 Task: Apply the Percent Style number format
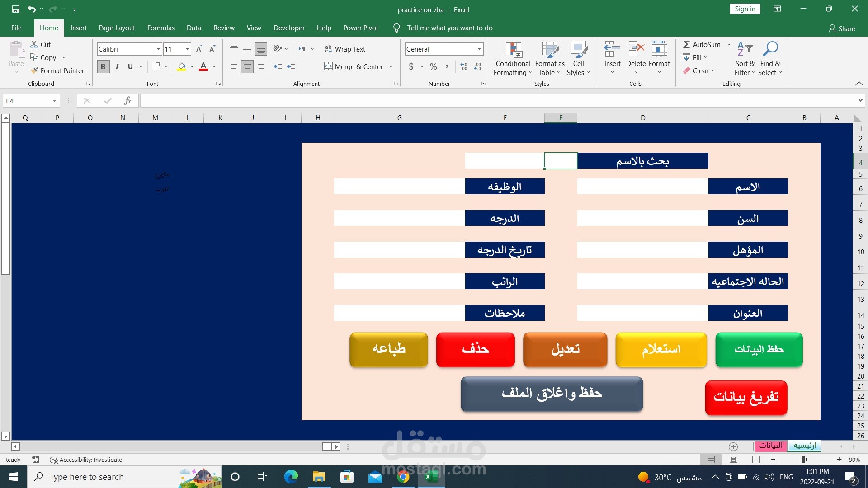point(433,66)
